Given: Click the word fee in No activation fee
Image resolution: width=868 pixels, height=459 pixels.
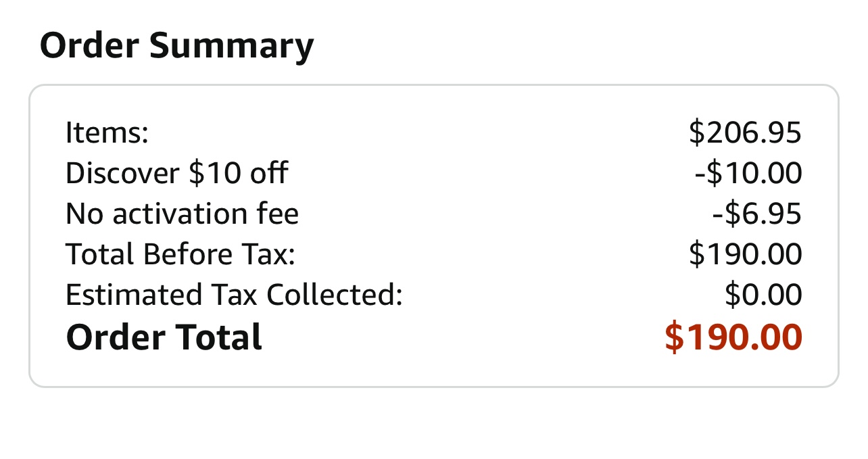Looking at the screenshot, I should [279, 214].
